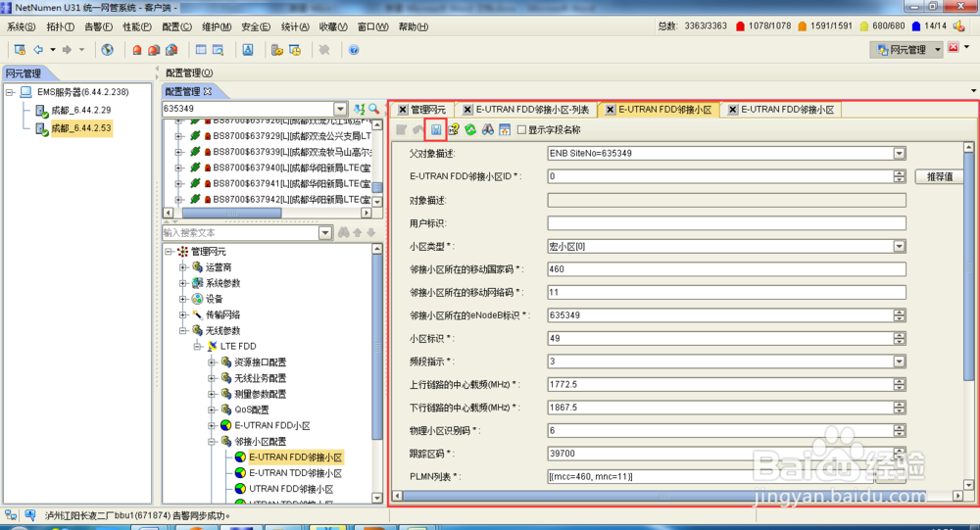Click the horizontal scrollbar under the BS8700 list
The height and width of the screenshot is (530, 980).
point(231,213)
